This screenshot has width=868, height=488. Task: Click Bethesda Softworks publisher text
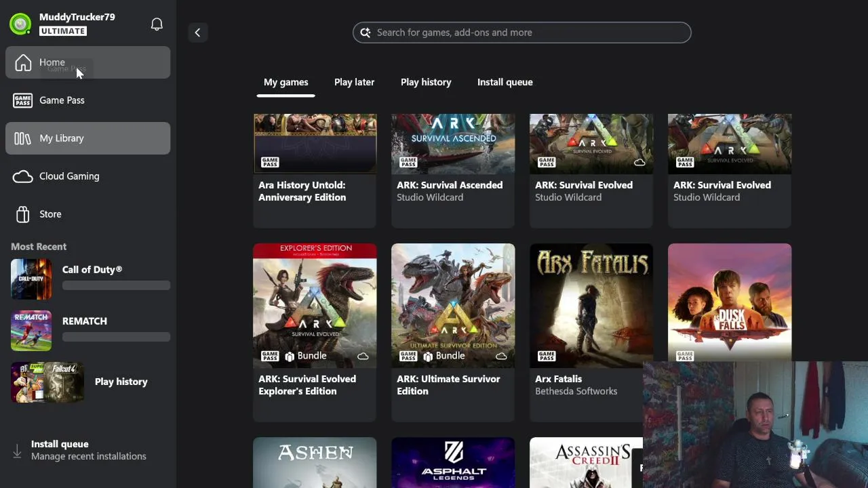pos(576,391)
